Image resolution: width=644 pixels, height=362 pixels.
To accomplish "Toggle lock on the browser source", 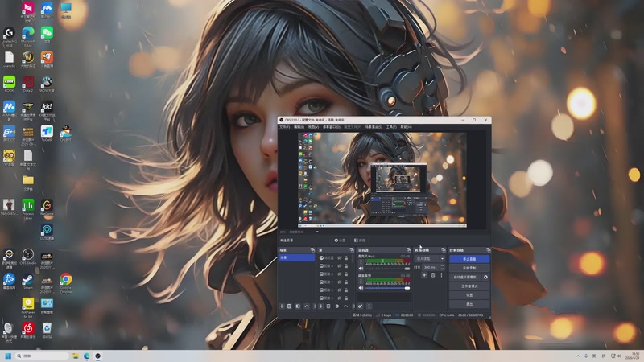I will pyautogui.click(x=346, y=258).
